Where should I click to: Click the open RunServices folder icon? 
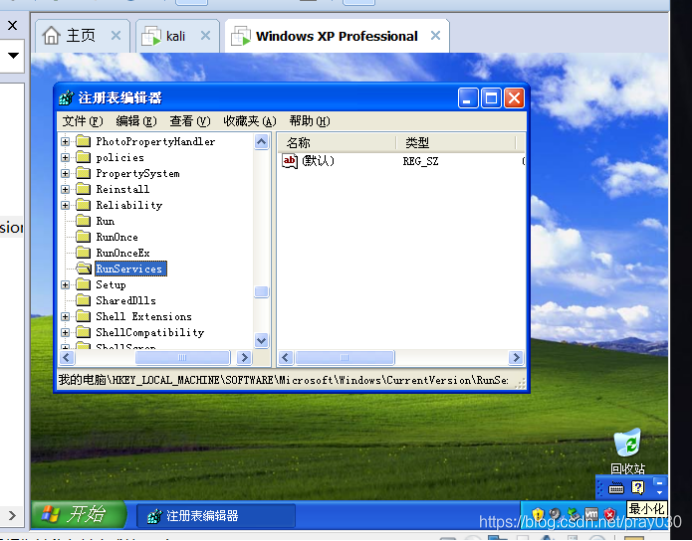(x=83, y=268)
